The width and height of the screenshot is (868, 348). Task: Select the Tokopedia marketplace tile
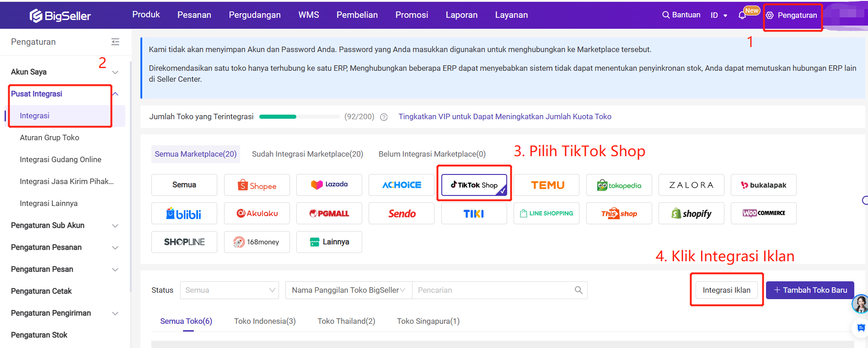[619, 185]
